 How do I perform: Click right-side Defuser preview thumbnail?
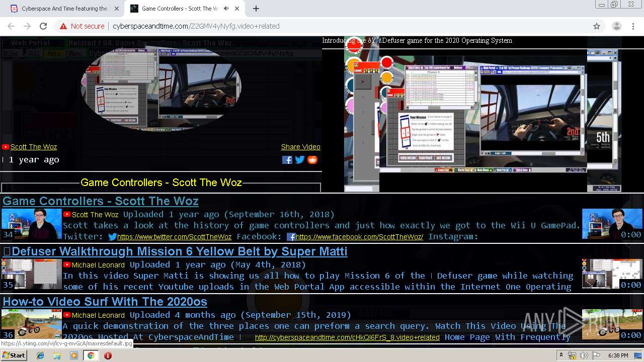tap(612, 274)
